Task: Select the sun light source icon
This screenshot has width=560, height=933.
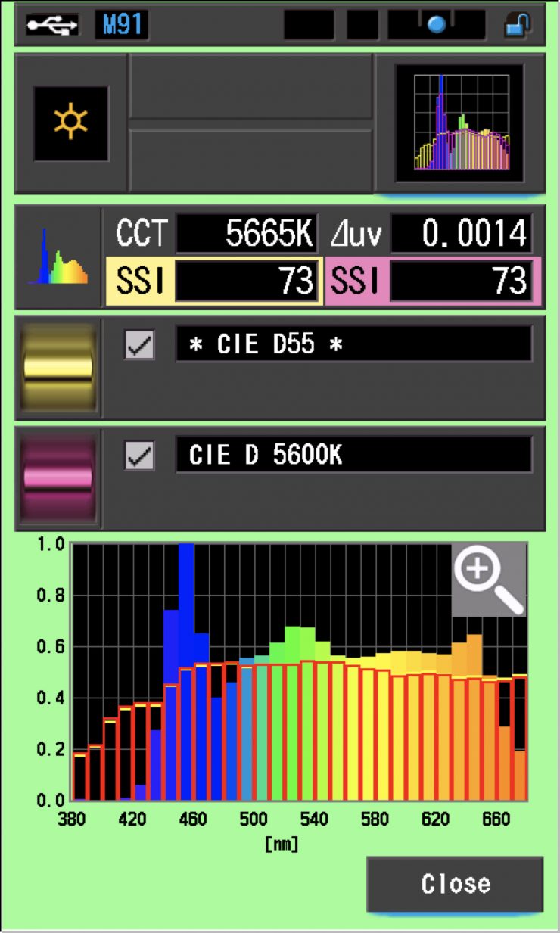Action: 70,123
